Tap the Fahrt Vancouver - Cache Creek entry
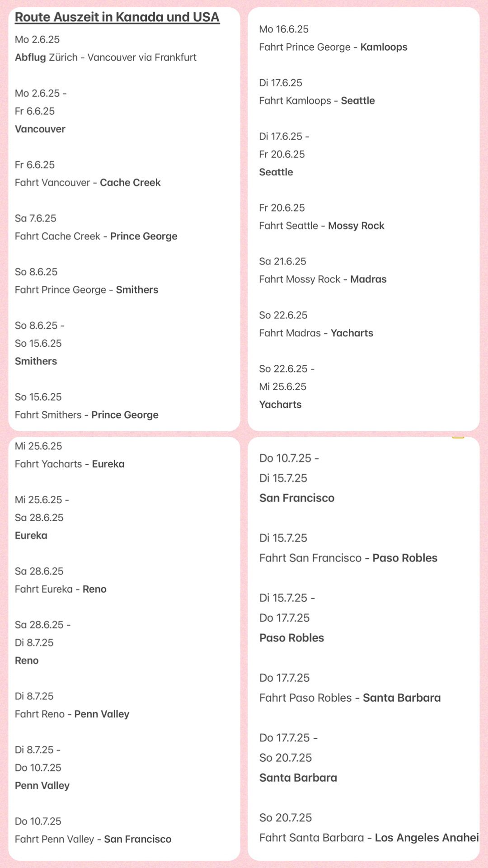The width and height of the screenshot is (488, 868). pyautogui.click(x=88, y=183)
